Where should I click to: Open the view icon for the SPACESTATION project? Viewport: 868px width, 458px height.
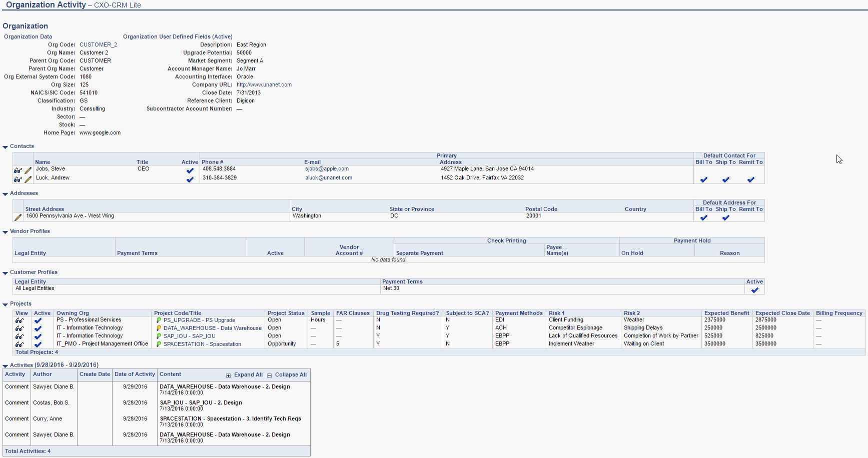coord(19,344)
